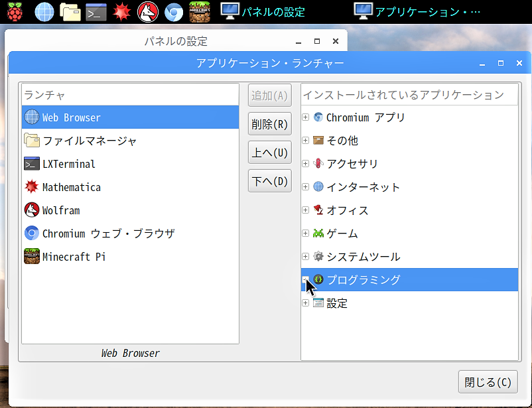The image size is (532, 408).
Task: Open the Raspberry Pi main menu
Action: click(x=15, y=12)
